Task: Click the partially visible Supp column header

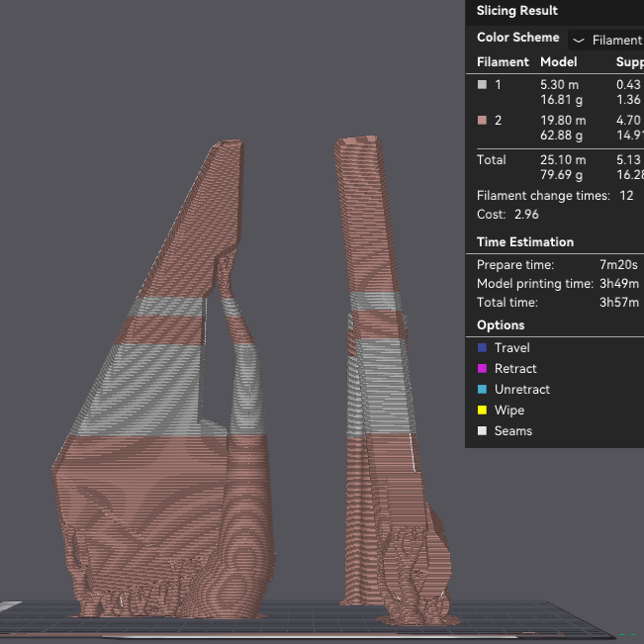Action: (x=629, y=62)
